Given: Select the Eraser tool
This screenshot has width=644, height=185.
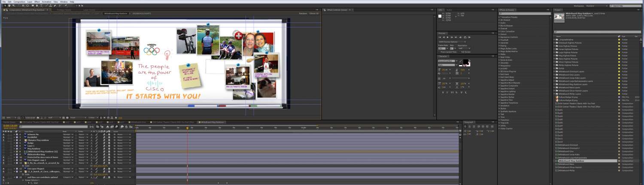Looking at the screenshot, I should (55, 6).
